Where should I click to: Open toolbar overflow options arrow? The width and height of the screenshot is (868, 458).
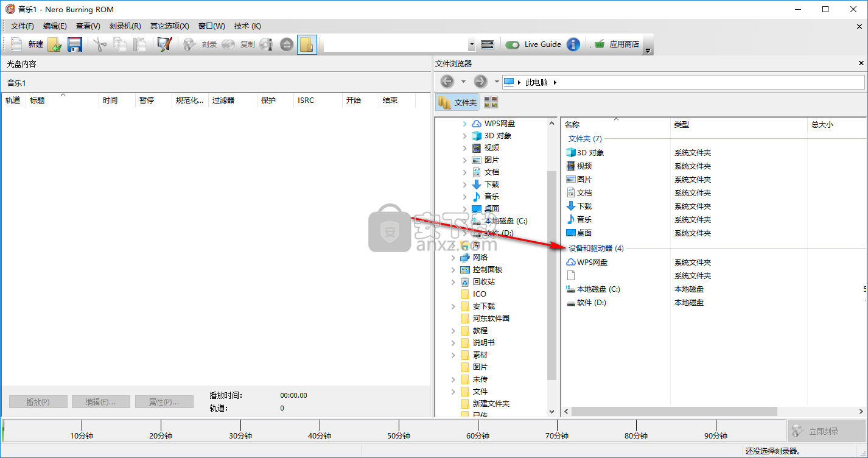click(648, 50)
